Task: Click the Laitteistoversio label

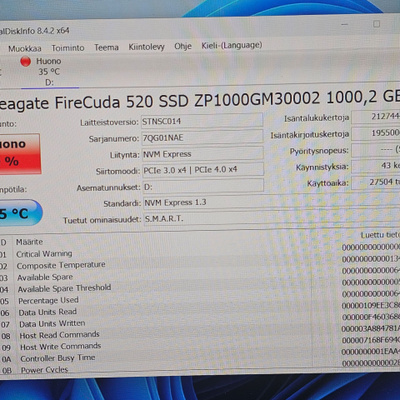Action: (x=109, y=123)
